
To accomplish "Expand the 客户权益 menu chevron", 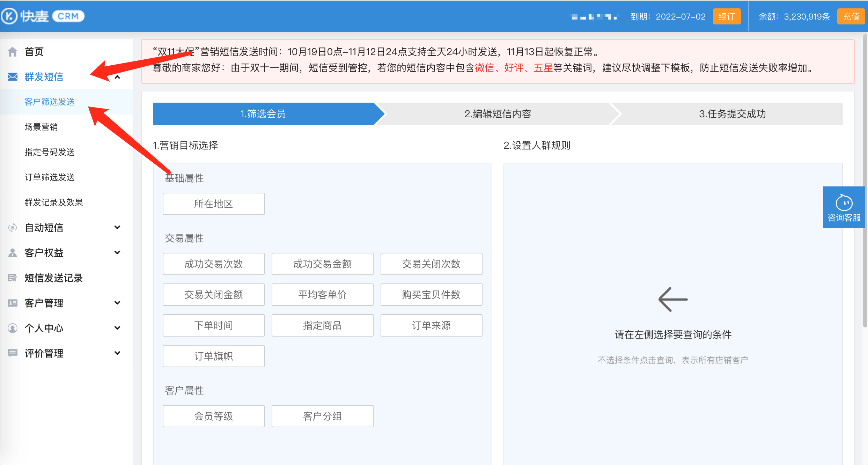I will (117, 253).
